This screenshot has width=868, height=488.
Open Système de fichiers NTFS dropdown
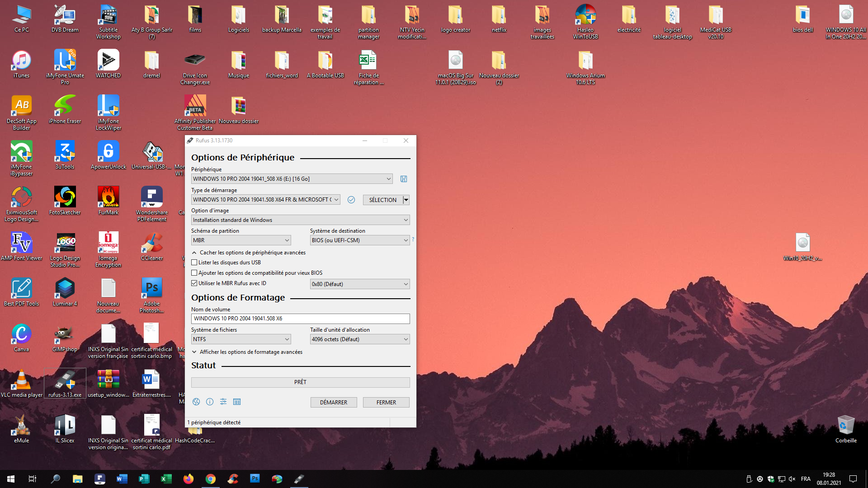(241, 339)
